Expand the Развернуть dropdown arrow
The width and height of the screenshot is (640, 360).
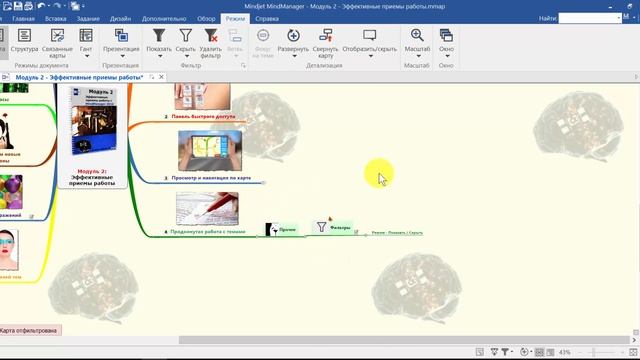click(x=294, y=56)
